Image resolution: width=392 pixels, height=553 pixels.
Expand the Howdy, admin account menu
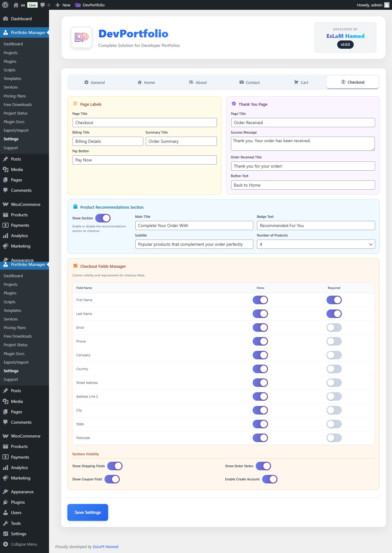tap(369, 5)
